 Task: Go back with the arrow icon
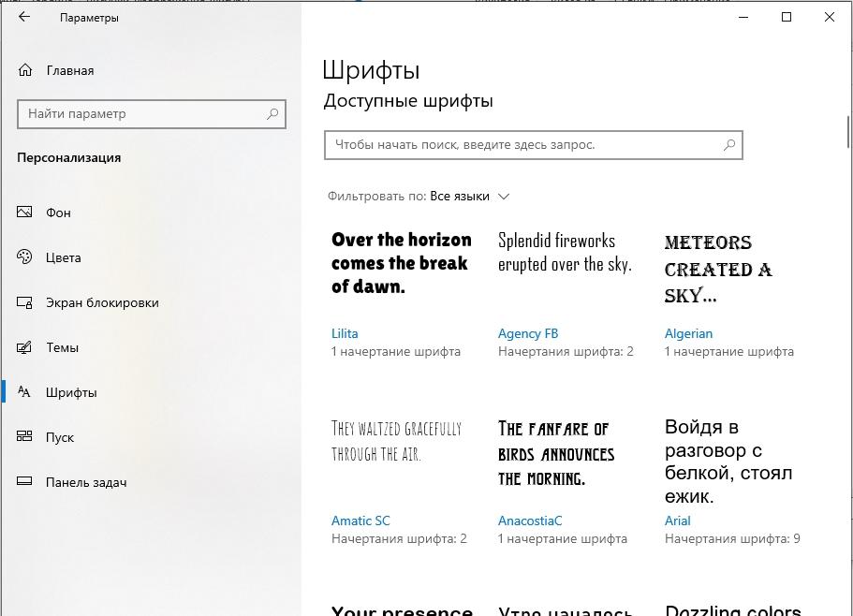(x=24, y=17)
